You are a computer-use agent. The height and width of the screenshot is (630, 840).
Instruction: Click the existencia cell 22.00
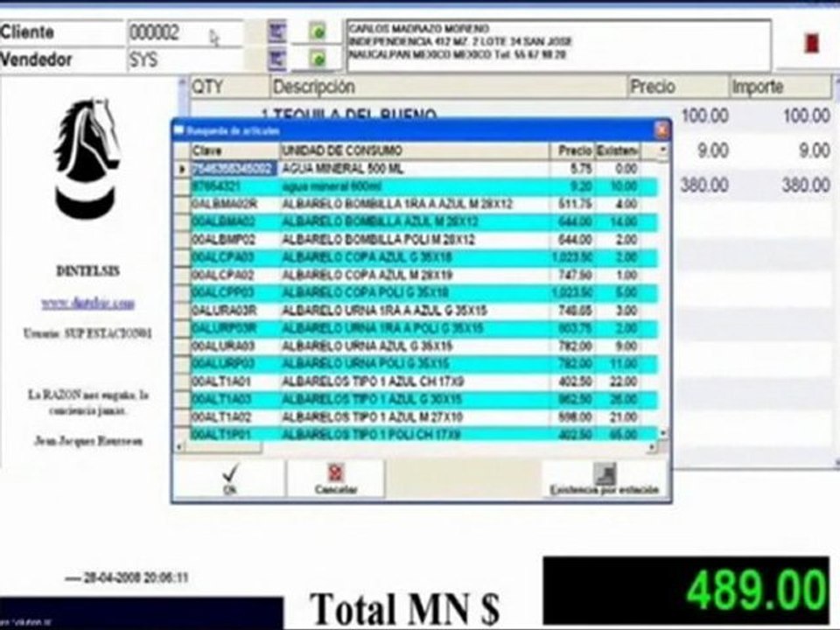coord(618,381)
